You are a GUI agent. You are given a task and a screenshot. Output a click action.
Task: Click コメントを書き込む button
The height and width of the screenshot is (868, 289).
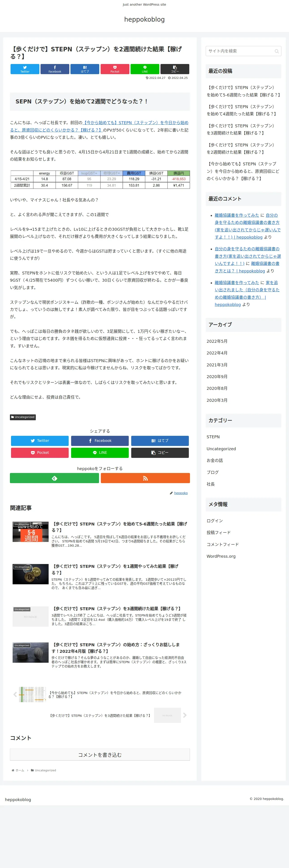pos(100,755)
